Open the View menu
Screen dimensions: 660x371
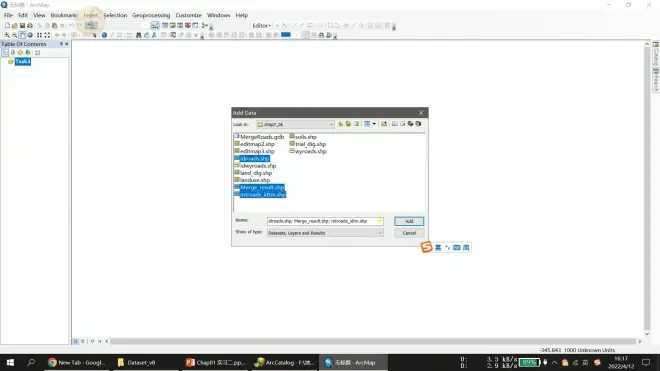[x=39, y=15]
